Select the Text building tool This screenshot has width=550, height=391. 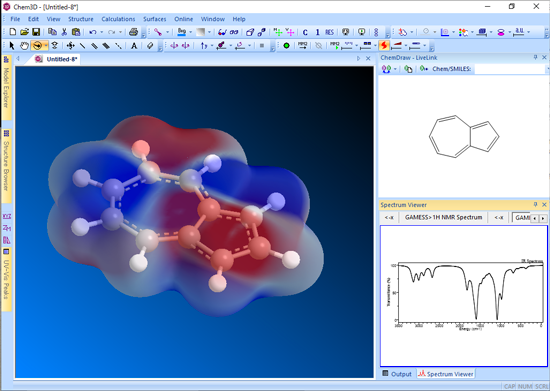point(134,46)
